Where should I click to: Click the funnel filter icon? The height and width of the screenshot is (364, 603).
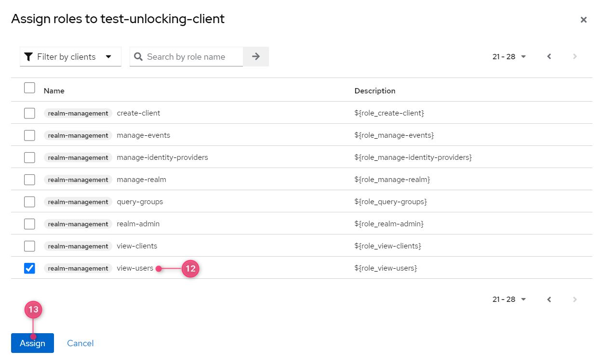click(28, 57)
